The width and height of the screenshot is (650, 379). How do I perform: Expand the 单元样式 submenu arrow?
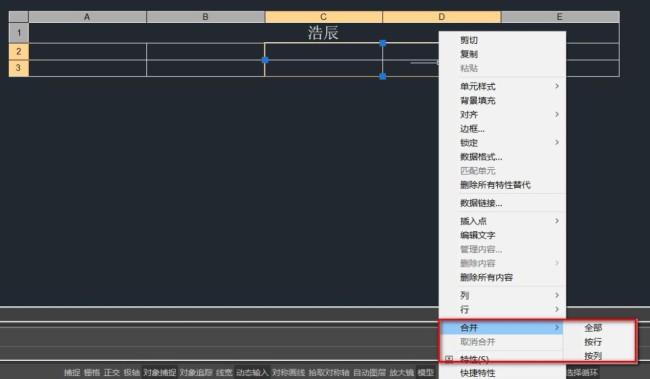(557, 86)
